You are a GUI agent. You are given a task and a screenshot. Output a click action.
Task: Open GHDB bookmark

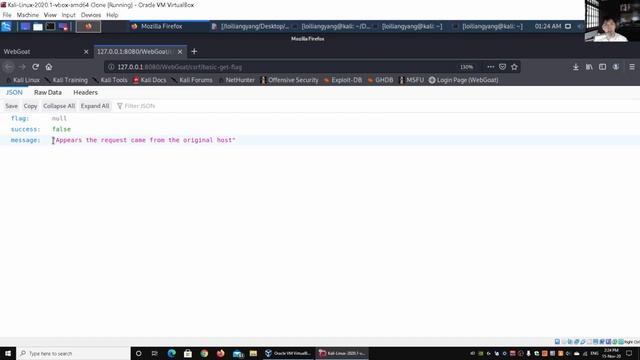380,80
